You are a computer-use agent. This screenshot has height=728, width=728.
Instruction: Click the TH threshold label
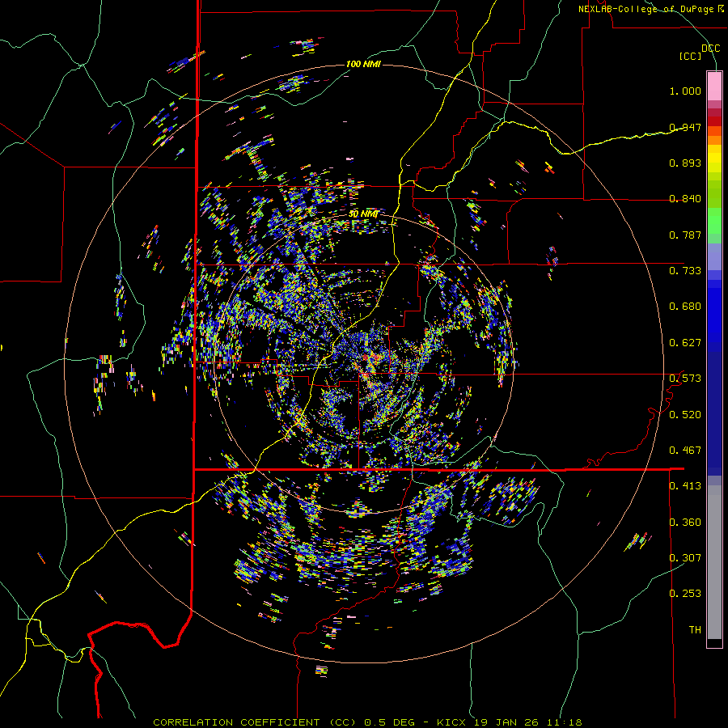(x=695, y=630)
